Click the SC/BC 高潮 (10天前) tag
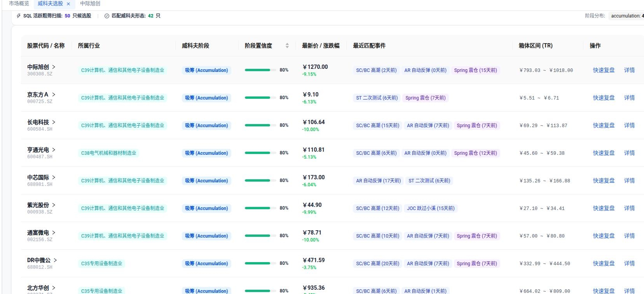The image size is (644, 294). pyautogui.click(x=377, y=236)
